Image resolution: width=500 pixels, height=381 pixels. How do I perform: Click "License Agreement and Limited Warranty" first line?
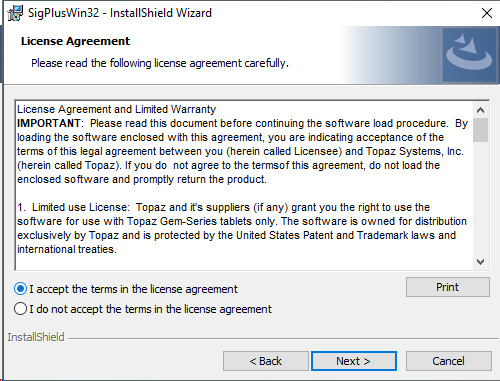click(x=117, y=109)
